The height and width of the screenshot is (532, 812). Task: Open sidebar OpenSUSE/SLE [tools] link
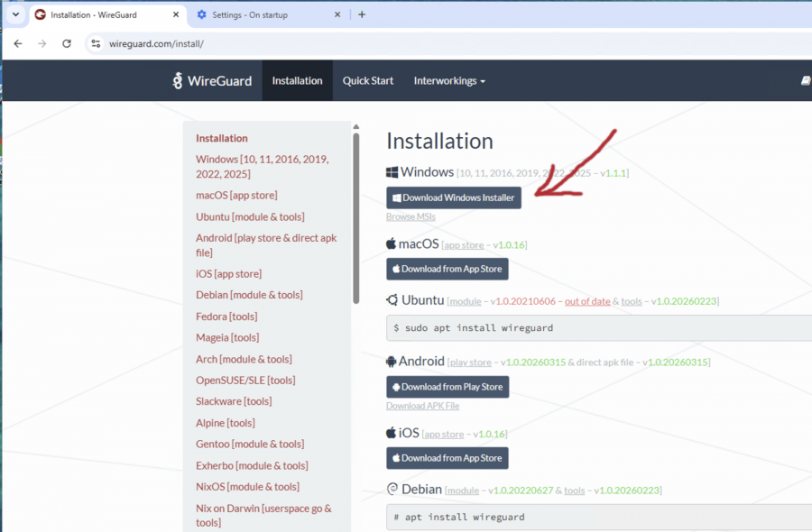pyautogui.click(x=246, y=381)
